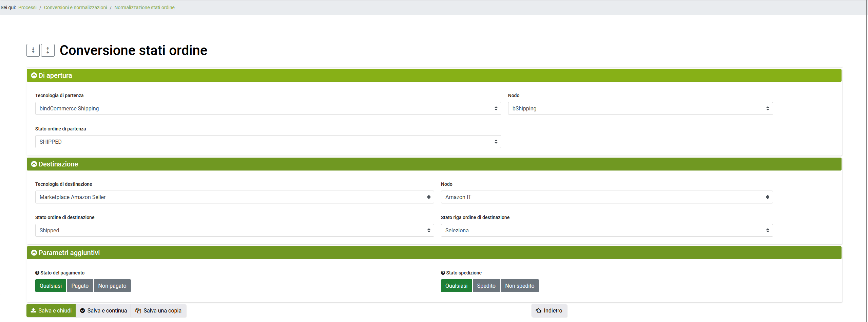Open Stato ordine di partenza dropdown
The width and height of the screenshot is (868, 322).
(x=268, y=142)
